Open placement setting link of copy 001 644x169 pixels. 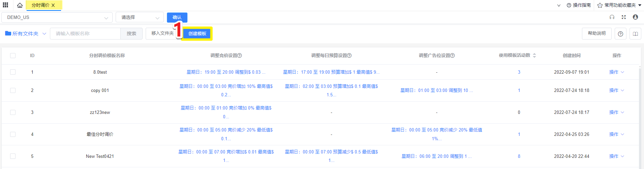(x=437, y=90)
